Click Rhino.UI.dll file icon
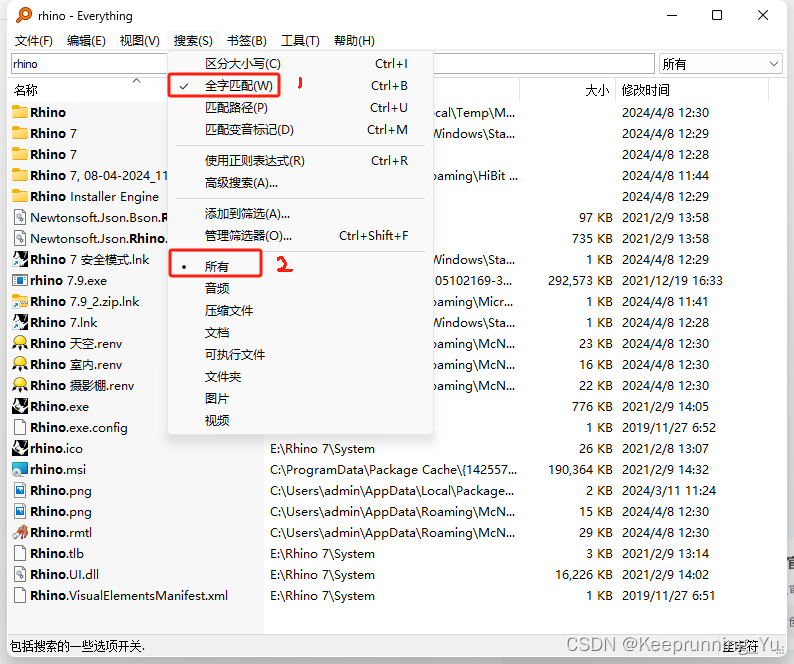Screen dimensions: 794x664 coord(20,574)
